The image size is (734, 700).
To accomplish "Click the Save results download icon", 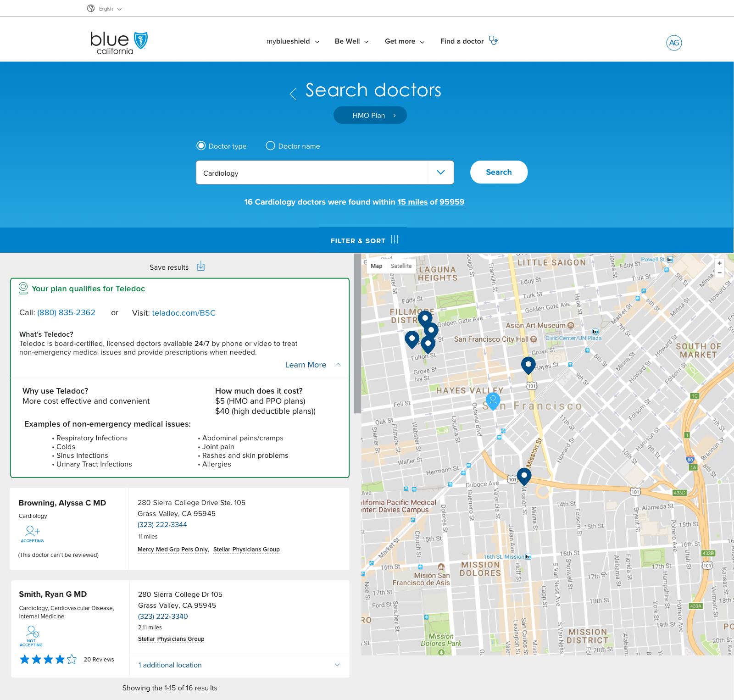I will click(201, 267).
